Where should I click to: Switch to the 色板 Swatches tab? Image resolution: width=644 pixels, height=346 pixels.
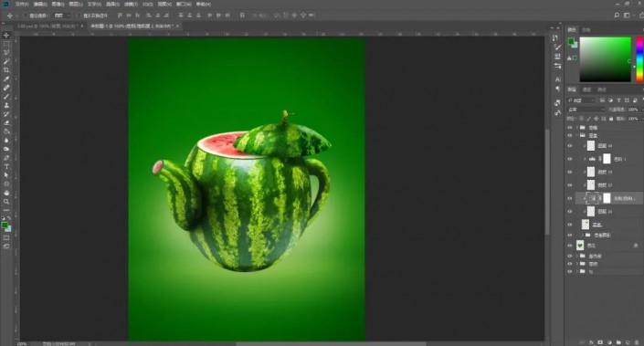click(586, 30)
